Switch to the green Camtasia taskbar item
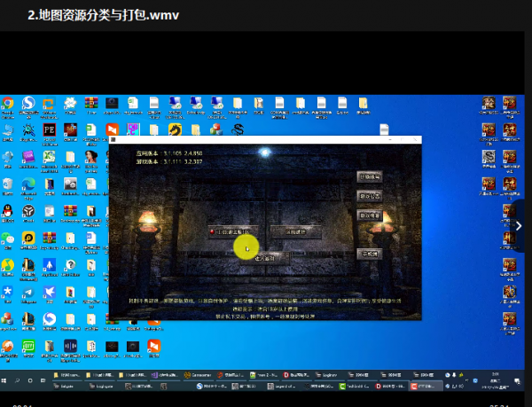This screenshot has width=532, height=407. point(355,386)
